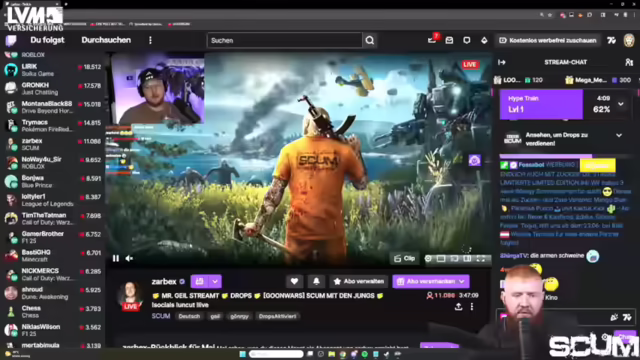Click the Windows Start button in taskbar

click(242, 354)
